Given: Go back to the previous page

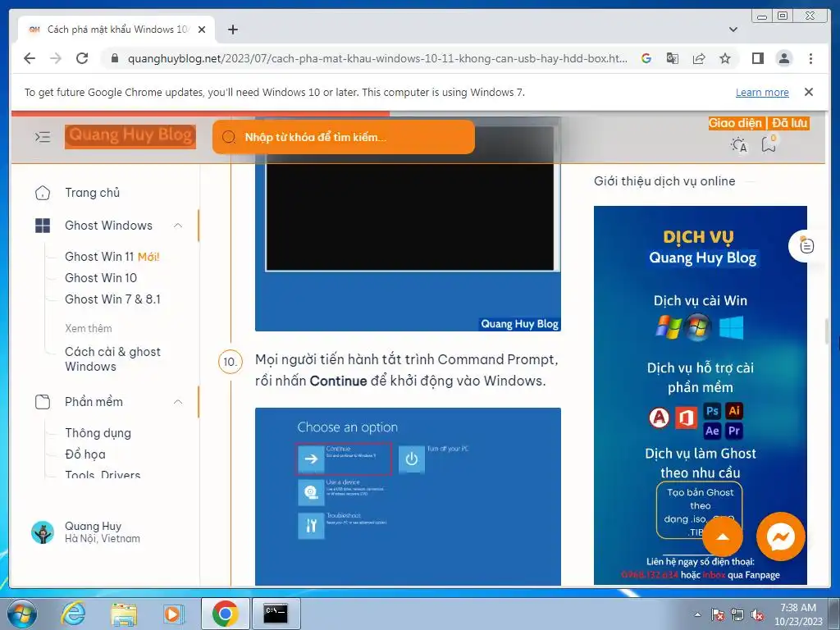Looking at the screenshot, I should click(30, 58).
